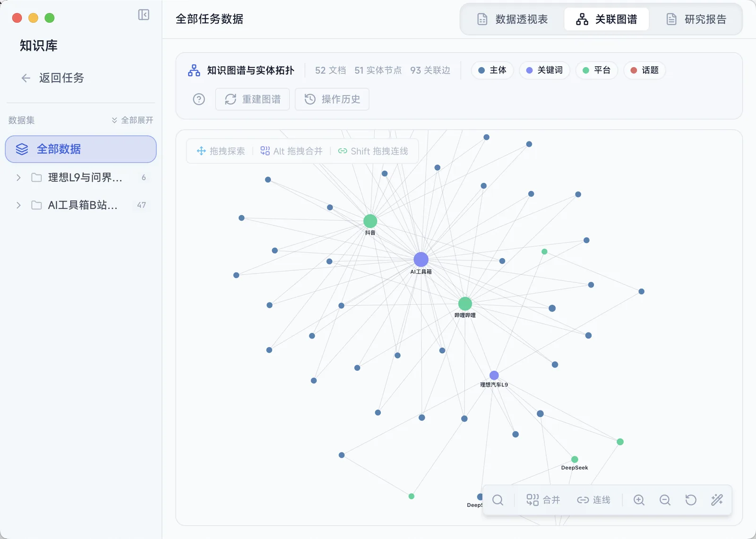Toggle the 关键词 legend filter
756x539 pixels.
point(544,70)
